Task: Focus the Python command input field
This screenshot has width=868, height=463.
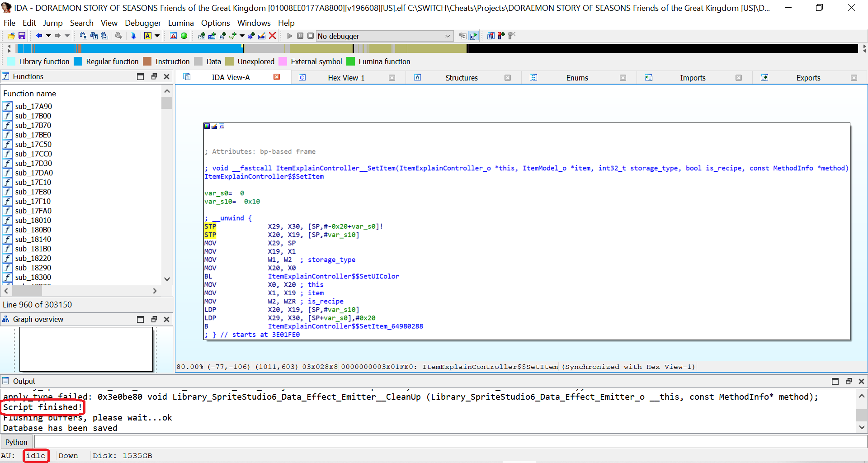Action: 450,442
